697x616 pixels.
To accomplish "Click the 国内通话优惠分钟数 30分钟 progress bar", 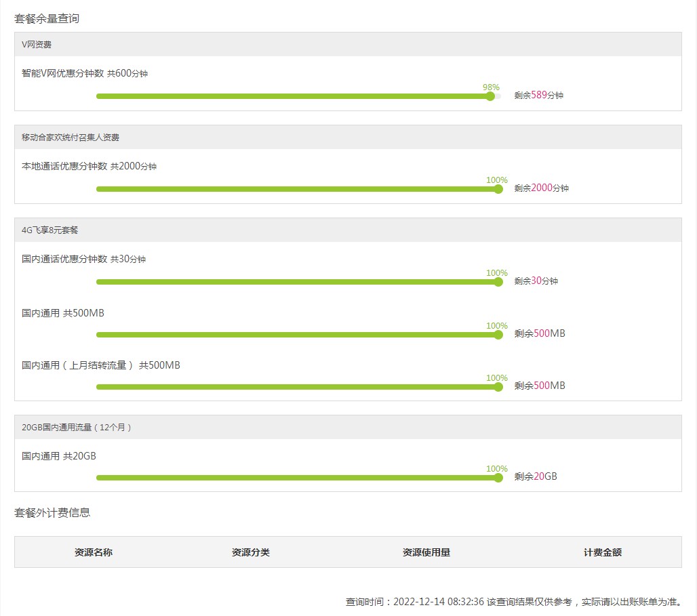I will point(297,282).
